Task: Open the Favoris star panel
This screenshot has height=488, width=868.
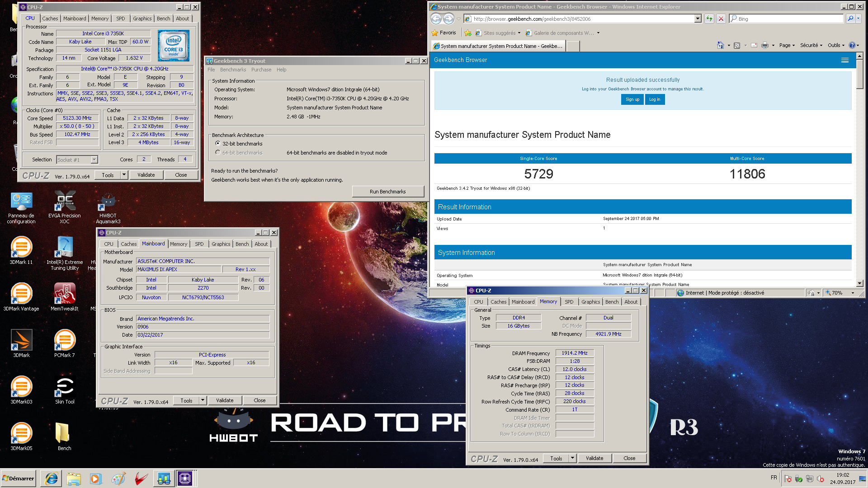Action: (444, 33)
